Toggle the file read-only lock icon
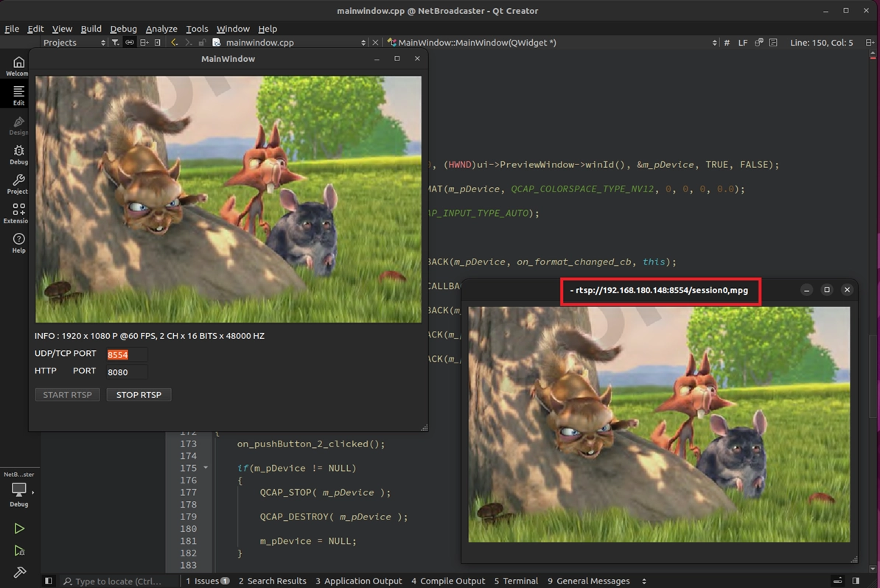 point(202,43)
